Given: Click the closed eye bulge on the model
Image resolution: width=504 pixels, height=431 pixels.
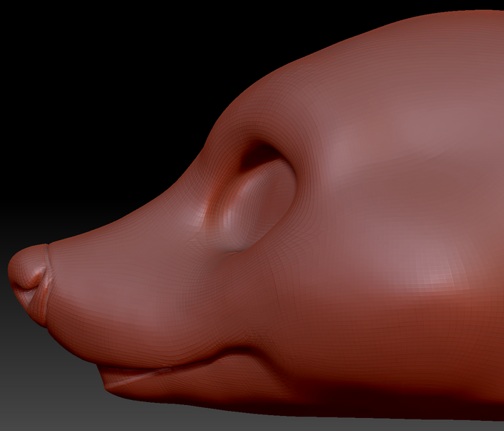Looking at the screenshot, I should (261, 205).
